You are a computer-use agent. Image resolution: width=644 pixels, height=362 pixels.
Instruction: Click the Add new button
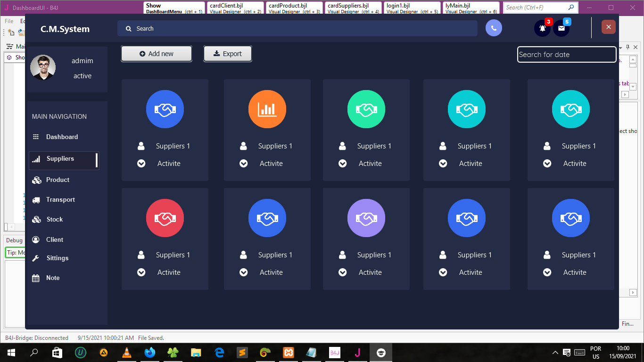click(157, 54)
